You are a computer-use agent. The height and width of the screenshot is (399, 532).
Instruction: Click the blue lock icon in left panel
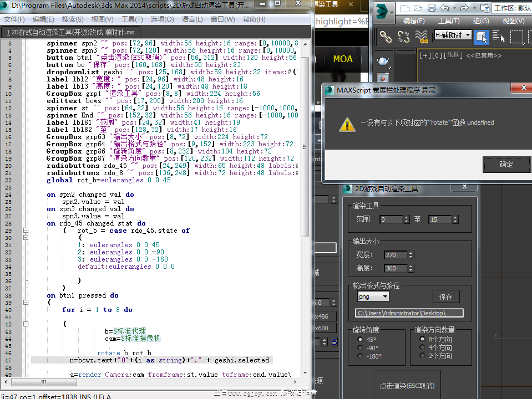tap(334, 342)
